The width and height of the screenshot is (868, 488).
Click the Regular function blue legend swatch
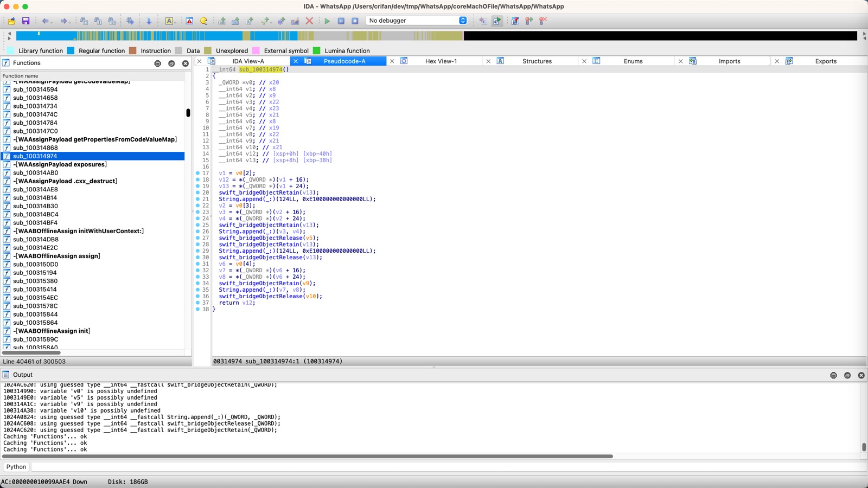71,50
